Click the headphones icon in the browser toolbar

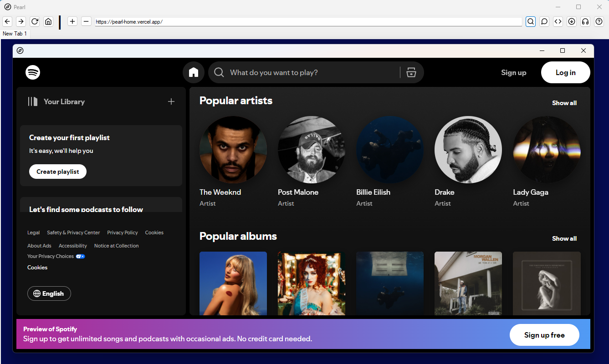[x=585, y=21]
